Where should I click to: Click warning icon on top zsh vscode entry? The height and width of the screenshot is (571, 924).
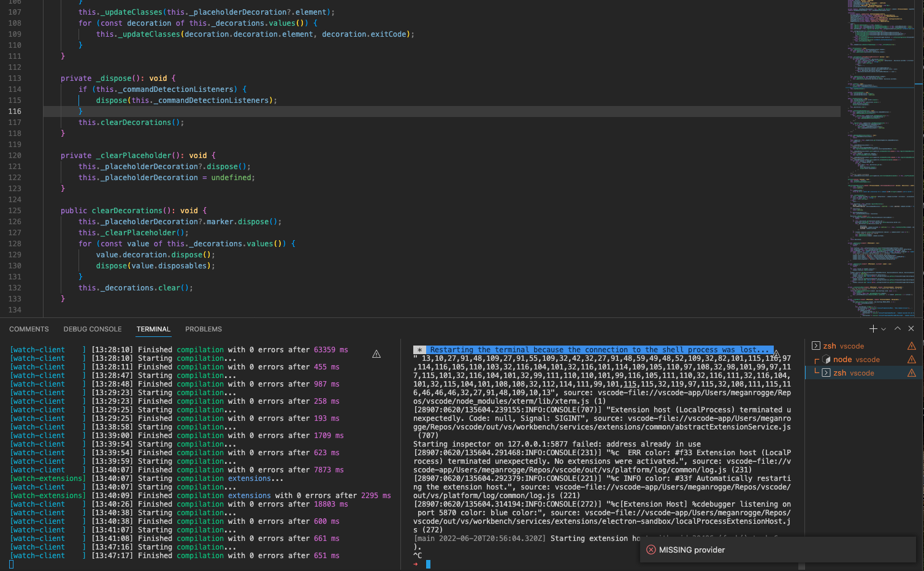pos(912,346)
